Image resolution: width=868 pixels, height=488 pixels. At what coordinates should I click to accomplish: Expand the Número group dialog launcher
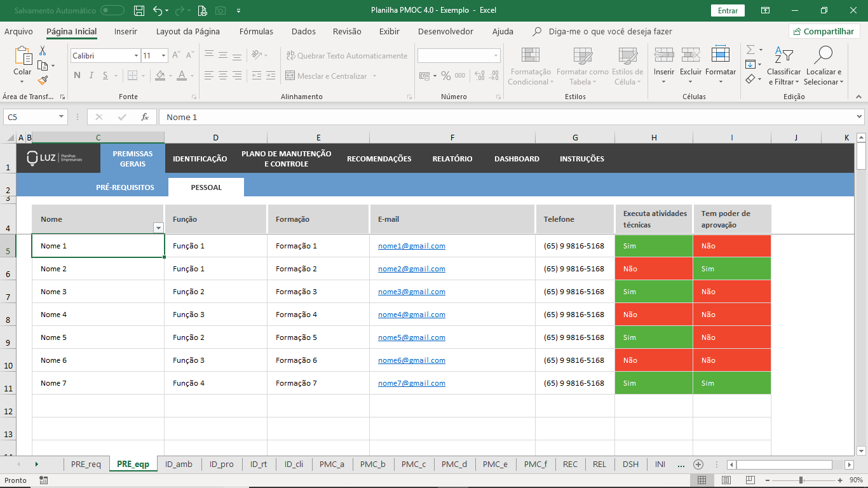coord(498,97)
